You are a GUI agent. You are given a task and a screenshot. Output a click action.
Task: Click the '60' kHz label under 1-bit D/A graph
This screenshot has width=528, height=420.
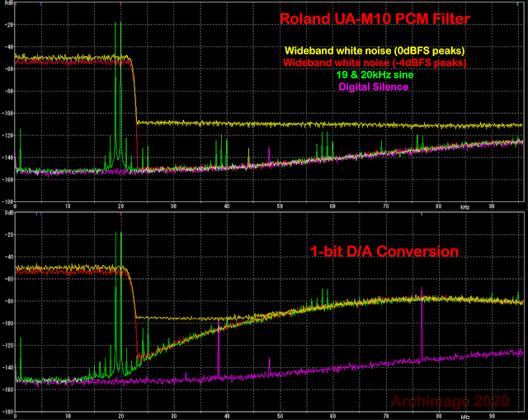(x=332, y=417)
